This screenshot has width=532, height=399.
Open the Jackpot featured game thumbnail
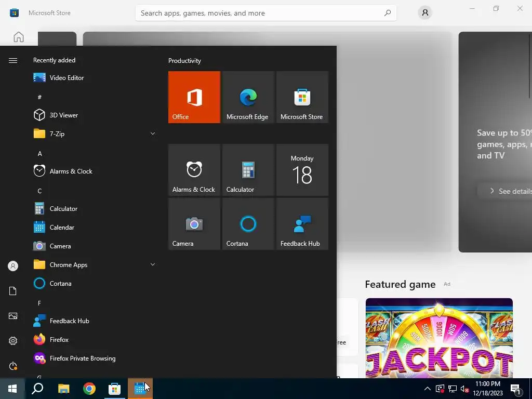point(439,338)
